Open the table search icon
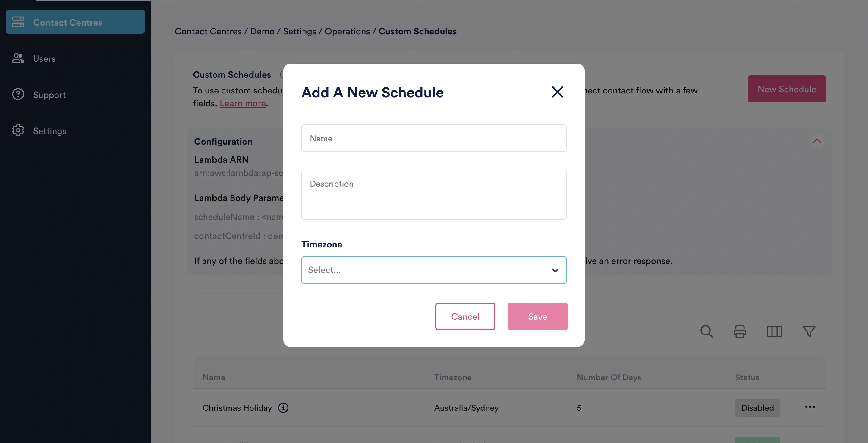The image size is (868, 443). tap(706, 331)
